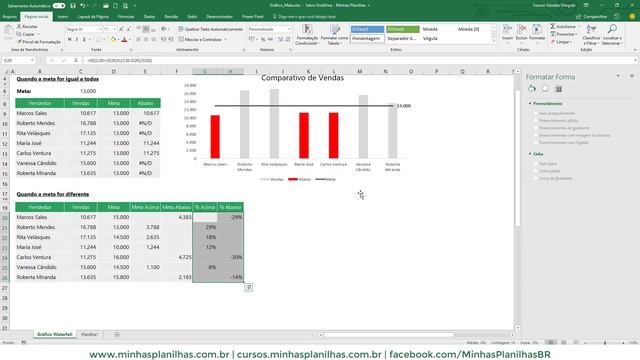This screenshot has height=360, width=640.
Task: Open the fill color bucket swatch
Action: click(113, 40)
